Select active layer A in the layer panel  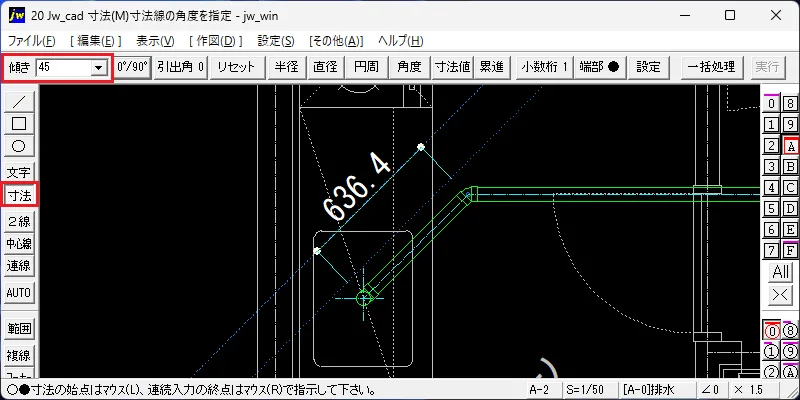[x=790, y=146]
